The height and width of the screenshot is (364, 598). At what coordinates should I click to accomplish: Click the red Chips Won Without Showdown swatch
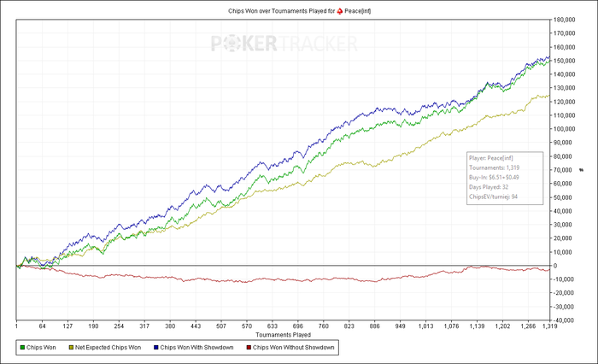[x=249, y=348]
